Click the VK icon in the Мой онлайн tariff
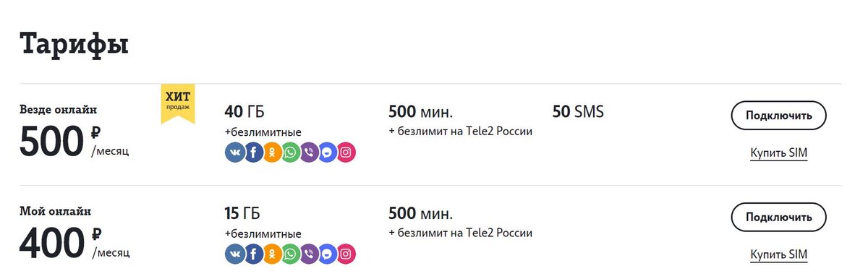Screen dimensions: 868x279 click(x=235, y=254)
